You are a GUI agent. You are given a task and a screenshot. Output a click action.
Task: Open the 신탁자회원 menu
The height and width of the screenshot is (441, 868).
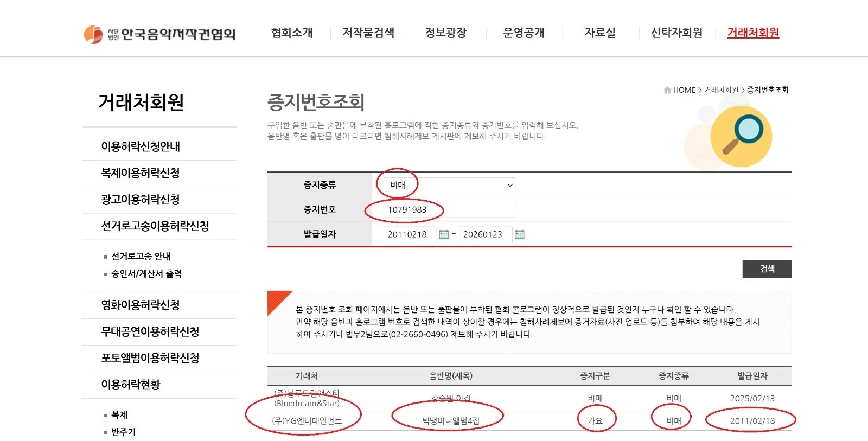pyautogui.click(x=676, y=33)
